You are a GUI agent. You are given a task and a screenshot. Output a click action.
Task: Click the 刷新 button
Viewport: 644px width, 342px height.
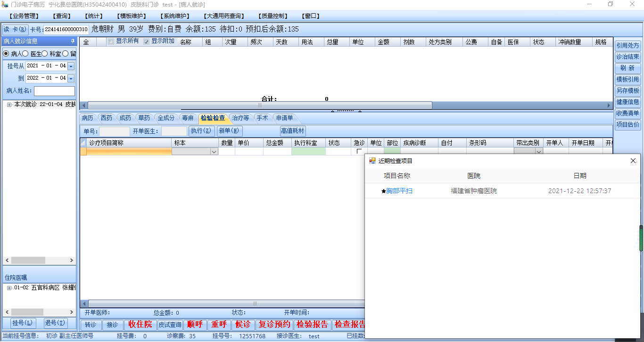628,68
